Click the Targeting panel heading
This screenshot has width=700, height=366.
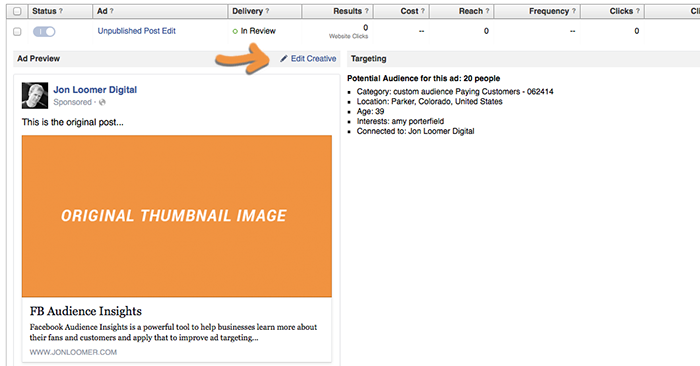coord(368,58)
